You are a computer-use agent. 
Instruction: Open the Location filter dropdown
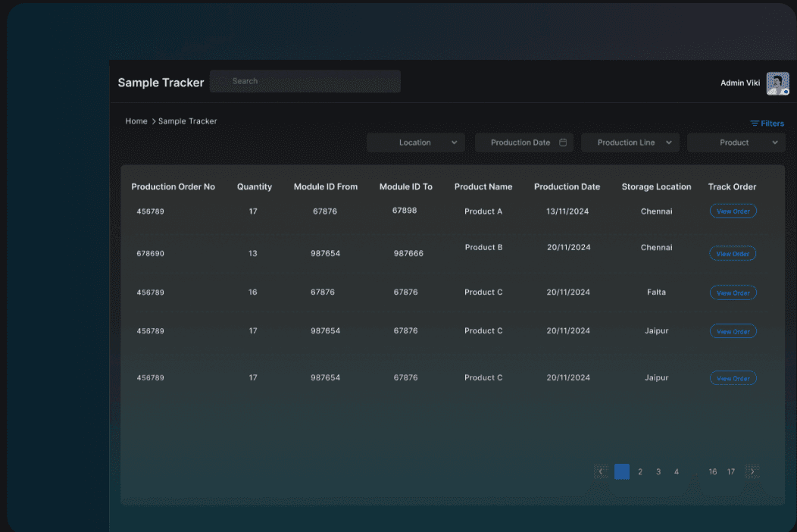(x=415, y=142)
